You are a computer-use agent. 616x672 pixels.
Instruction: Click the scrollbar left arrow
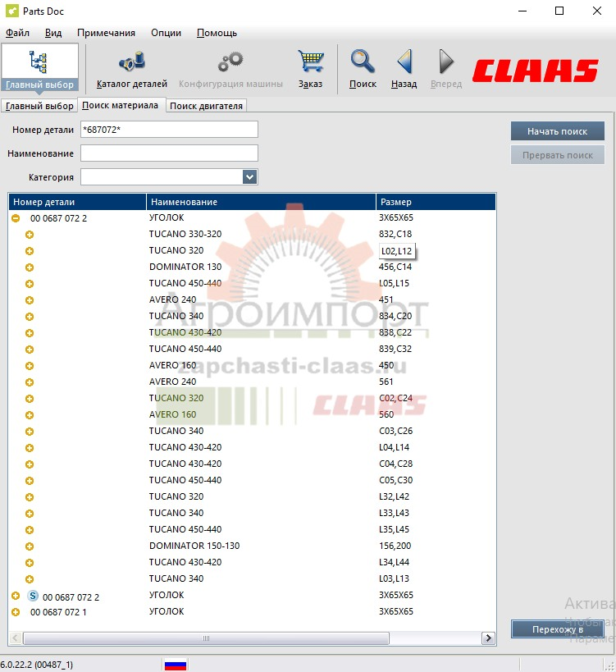pos(16,638)
